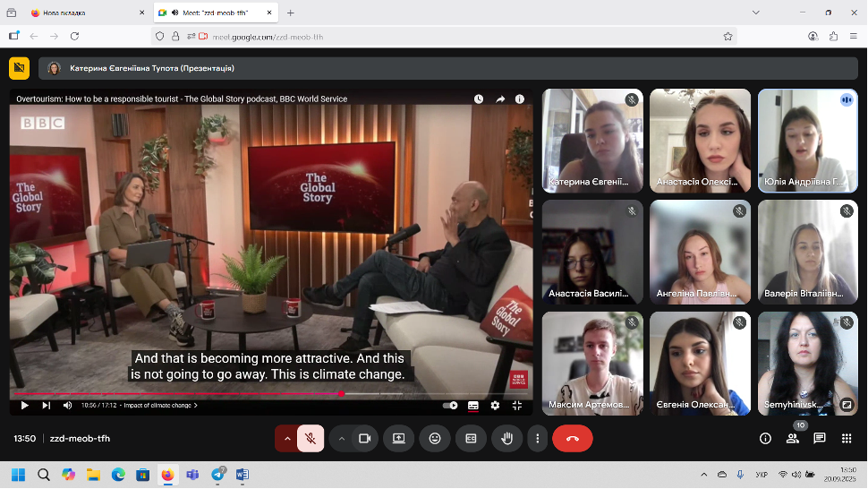Toggle the camera on or off
Image resolution: width=868 pixels, height=489 pixels.
tap(364, 438)
